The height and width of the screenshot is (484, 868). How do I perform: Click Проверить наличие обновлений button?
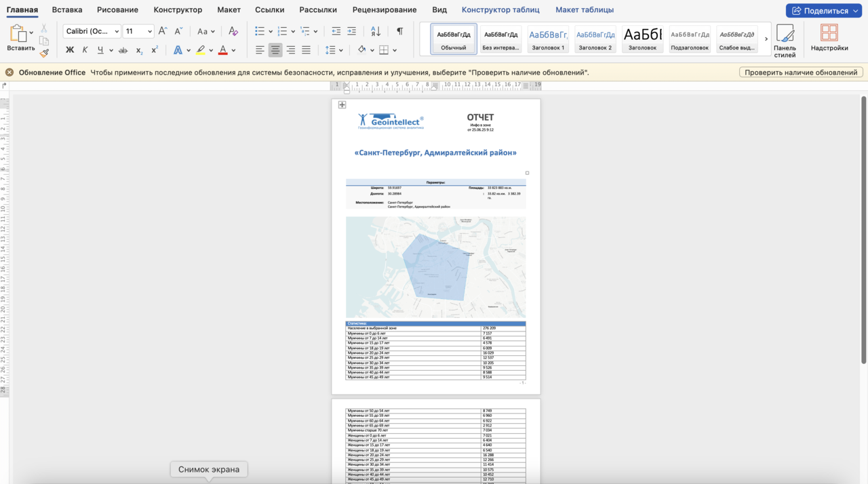(x=800, y=73)
